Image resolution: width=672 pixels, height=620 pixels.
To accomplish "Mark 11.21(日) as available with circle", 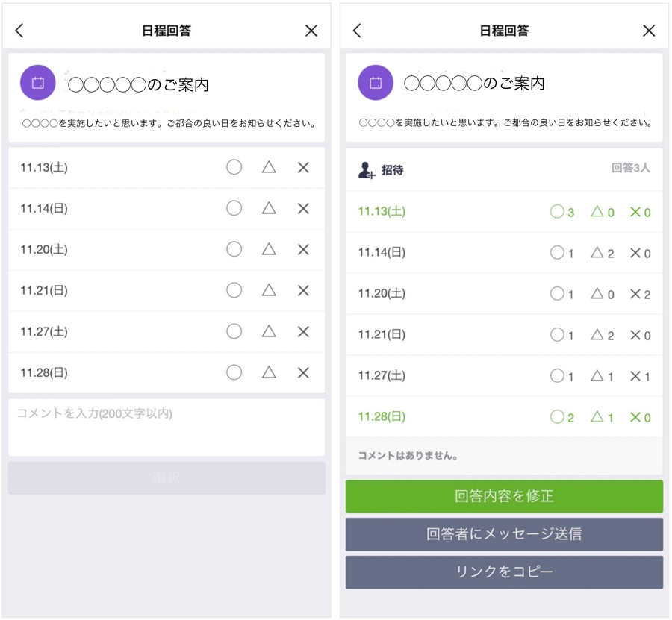I will [x=234, y=290].
